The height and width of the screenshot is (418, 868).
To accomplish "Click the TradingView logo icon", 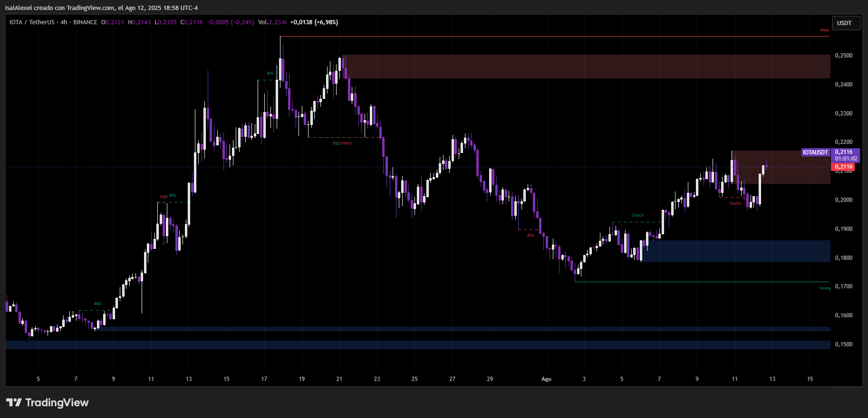I will [14, 403].
